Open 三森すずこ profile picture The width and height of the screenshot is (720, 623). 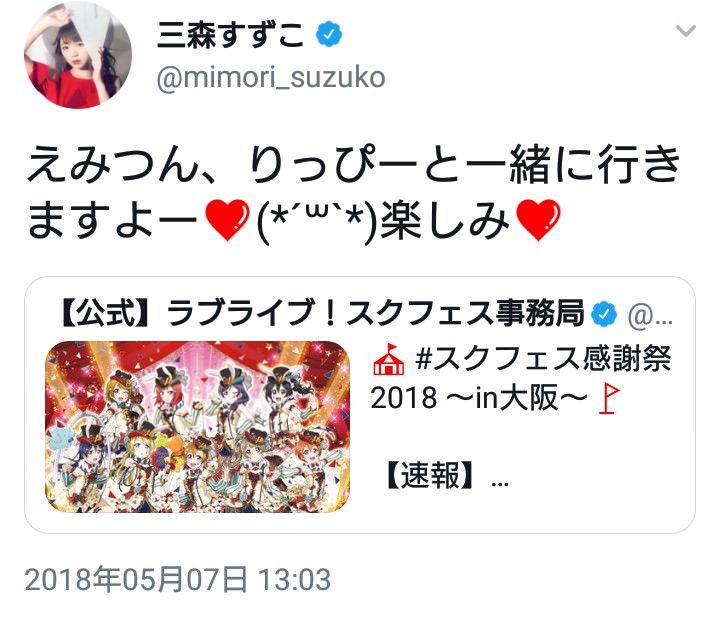[78, 55]
